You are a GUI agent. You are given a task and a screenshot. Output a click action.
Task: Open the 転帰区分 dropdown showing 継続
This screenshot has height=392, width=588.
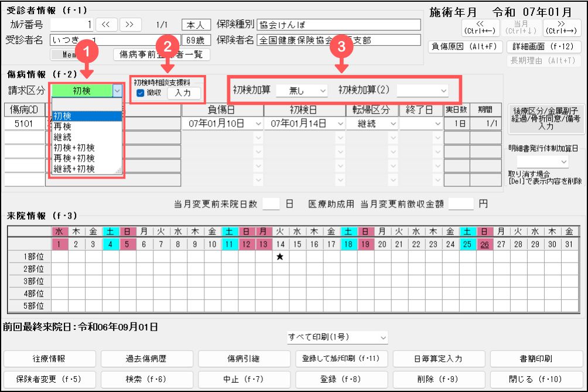click(x=372, y=124)
